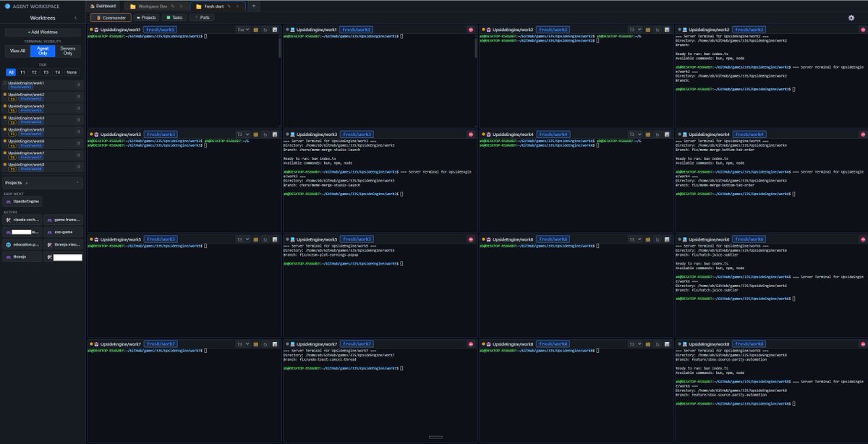Open chart icon in work2 agent terminal header
The image size is (868, 444).
tap(668, 29)
